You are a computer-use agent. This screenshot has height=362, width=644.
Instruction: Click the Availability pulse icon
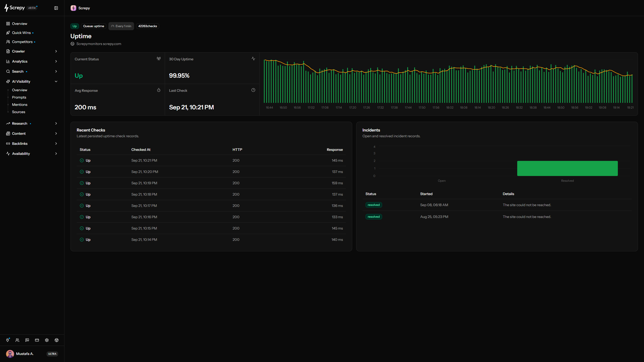click(8, 154)
